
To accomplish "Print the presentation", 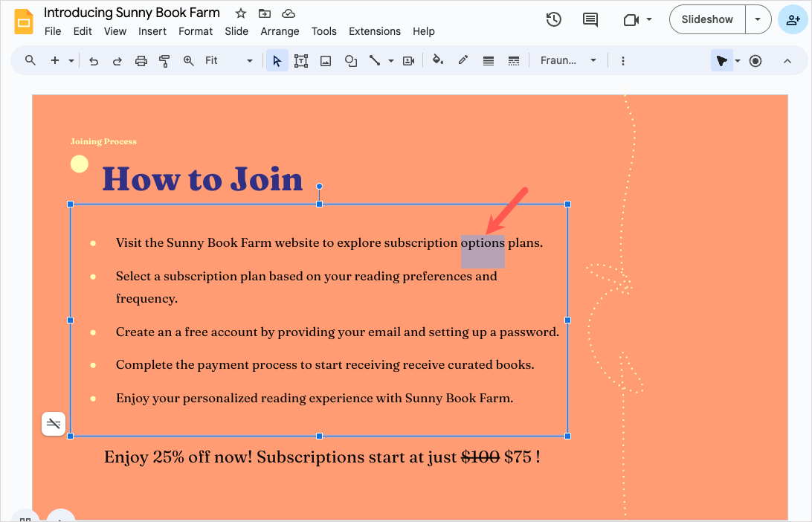I will tap(141, 61).
